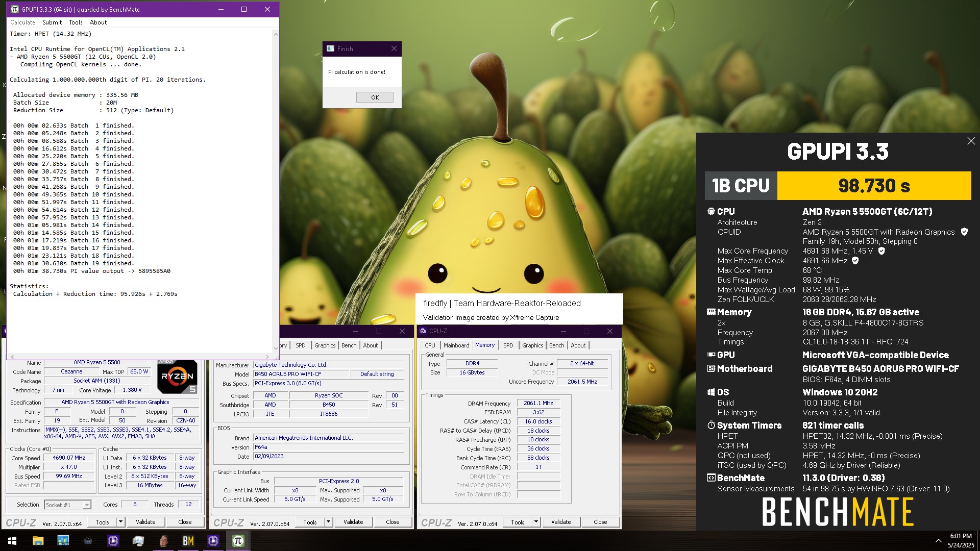The height and width of the screenshot is (551, 980).
Task: Click the GPUPI vertical scrollbar
Action: click(276, 191)
